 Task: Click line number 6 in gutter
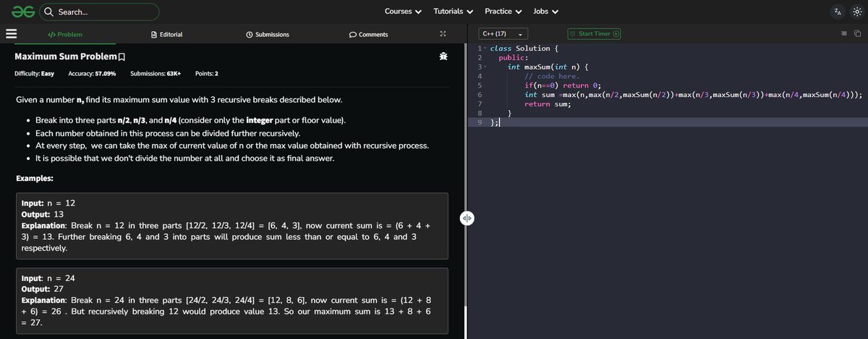[480, 95]
